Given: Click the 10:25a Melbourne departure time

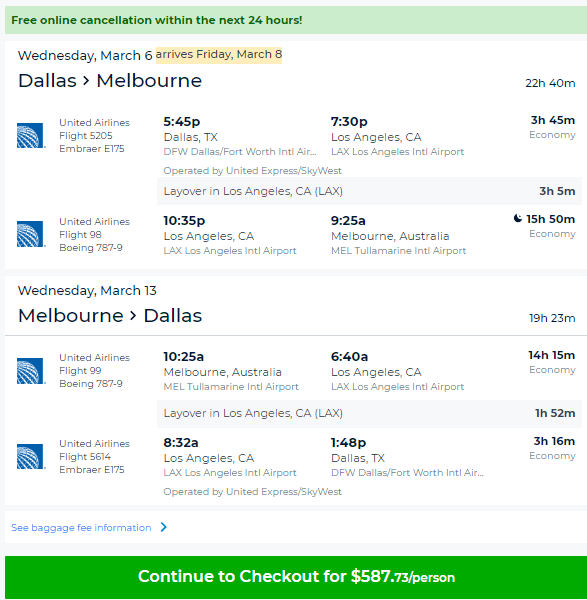Looking at the screenshot, I should [184, 357].
